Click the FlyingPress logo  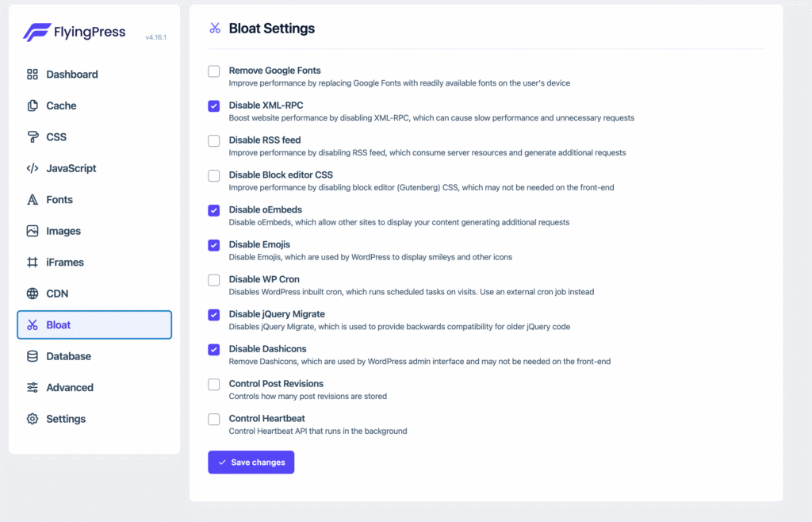(75, 33)
